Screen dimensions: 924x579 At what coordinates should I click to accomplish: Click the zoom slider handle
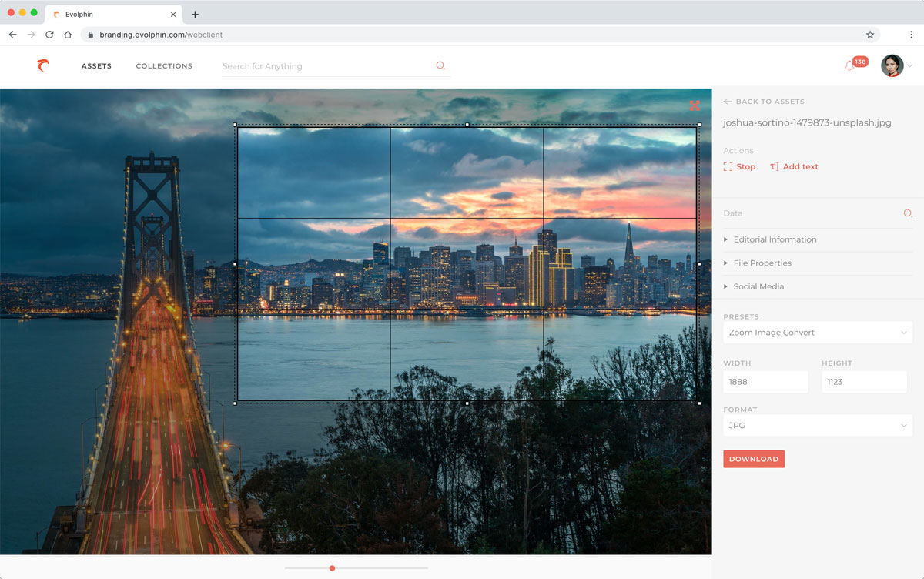pyautogui.click(x=332, y=568)
